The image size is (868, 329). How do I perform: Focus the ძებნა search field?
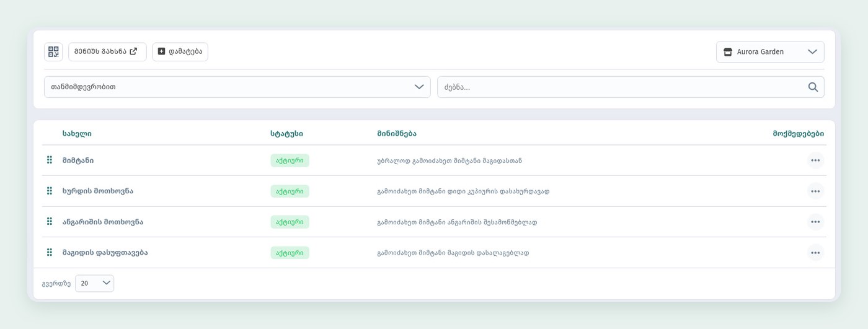tap(631, 87)
